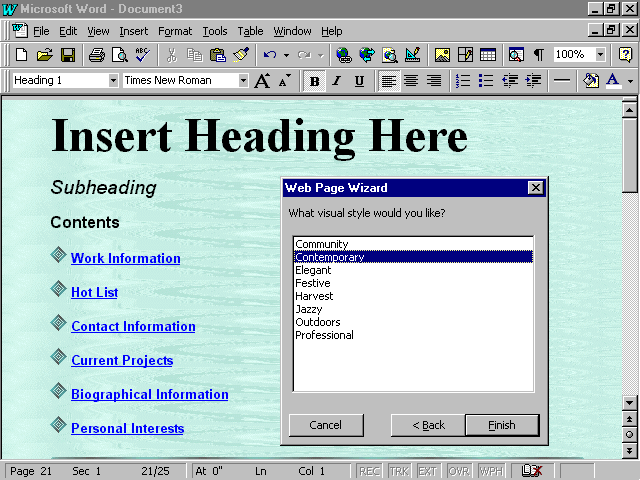Cut selection with scissors icon

pos(172,54)
